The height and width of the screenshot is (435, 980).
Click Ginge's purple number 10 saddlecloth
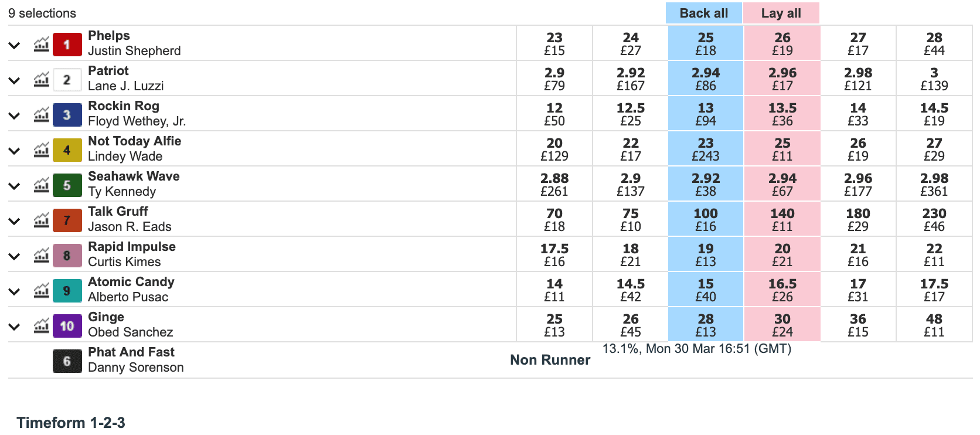pos(67,326)
